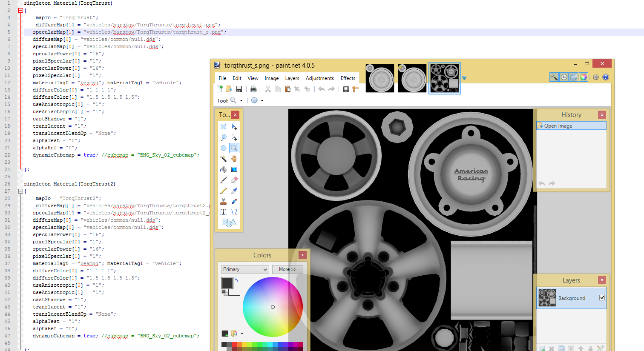Open paint.net Settings gear
Viewport: 644px width, 351px height.
596,77
